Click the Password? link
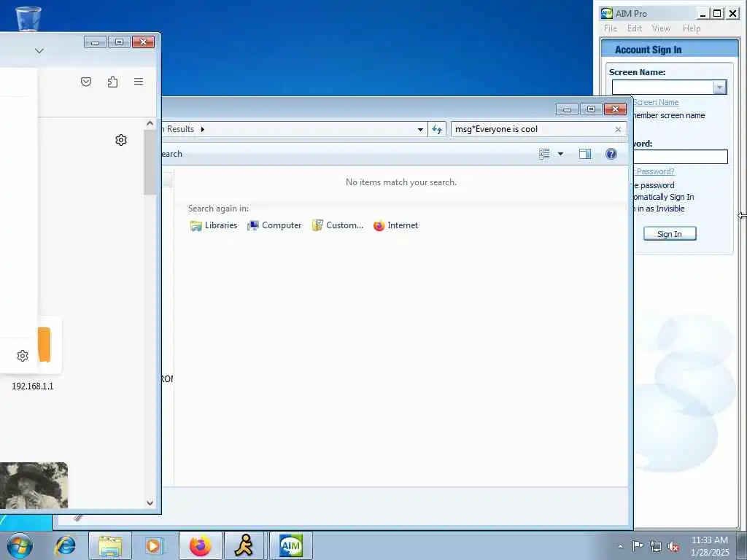The image size is (747, 560). pos(655,171)
